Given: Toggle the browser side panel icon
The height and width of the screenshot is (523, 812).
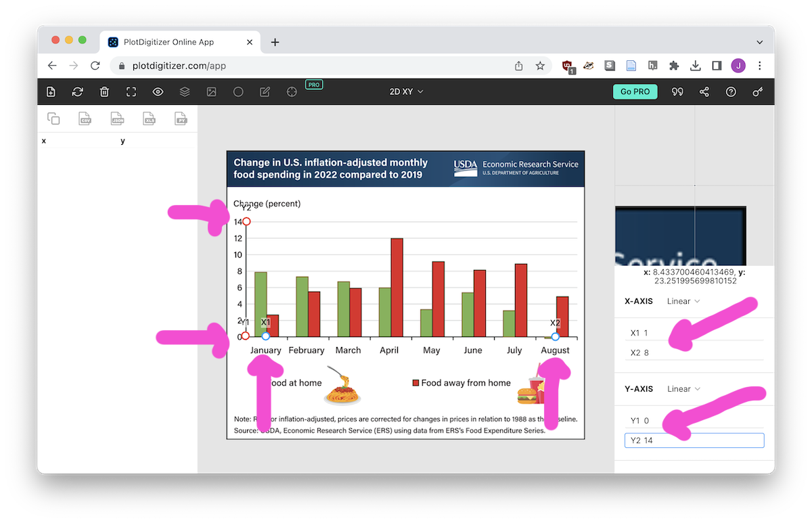Looking at the screenshot, I should click(x=717, y=66).
